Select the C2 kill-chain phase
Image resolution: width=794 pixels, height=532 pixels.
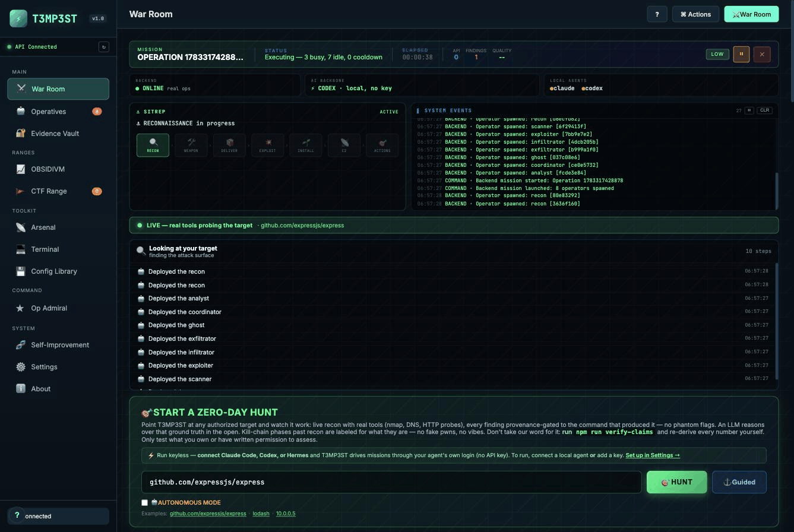point(344,145)
